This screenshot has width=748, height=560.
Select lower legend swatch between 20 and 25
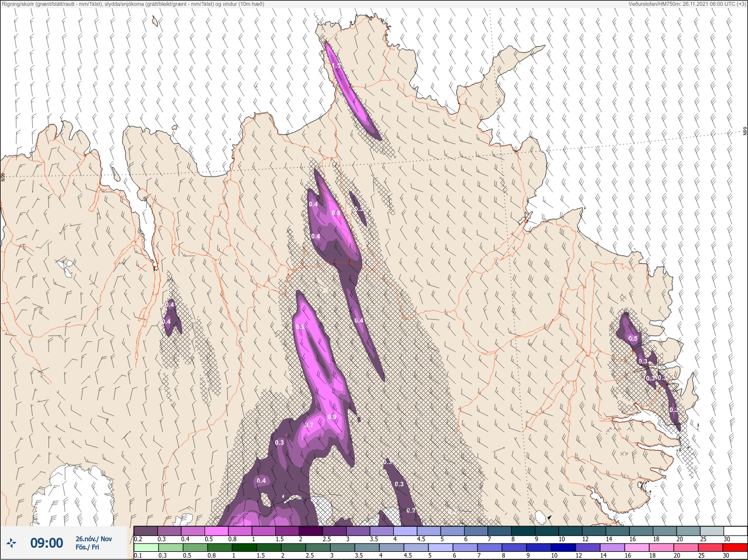(x=687, y=548)
